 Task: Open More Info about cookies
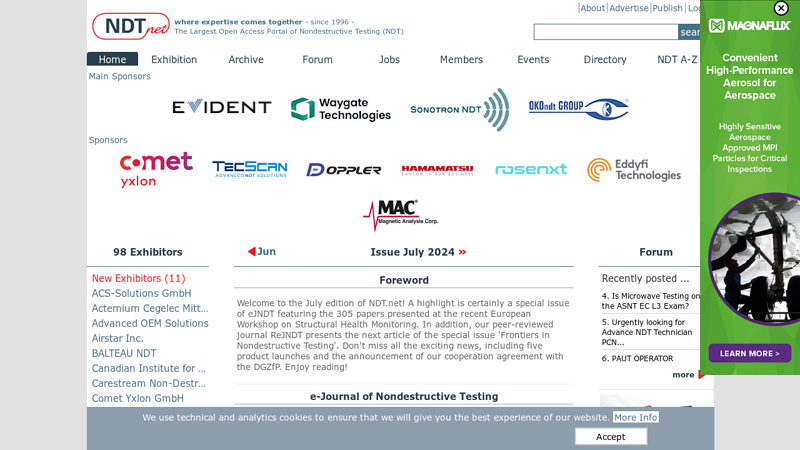[635, 417]
